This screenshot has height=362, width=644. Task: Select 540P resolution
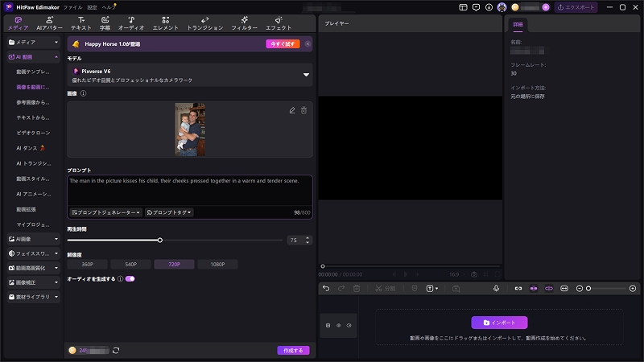131,265
